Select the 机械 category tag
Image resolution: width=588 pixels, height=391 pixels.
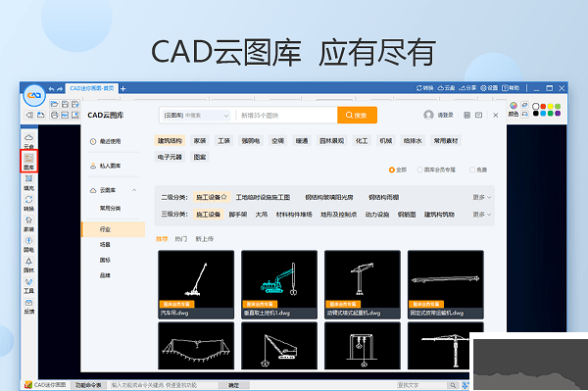click(x=385, y=141)
